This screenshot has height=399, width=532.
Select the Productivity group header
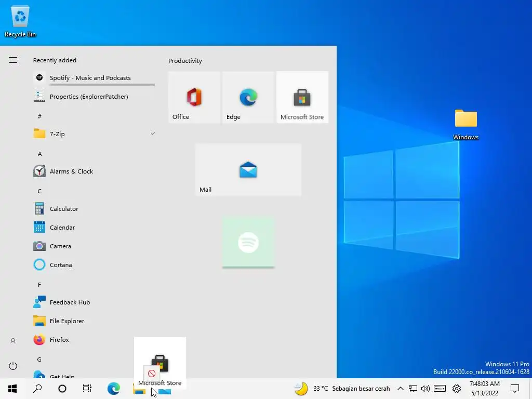(185, 61)
